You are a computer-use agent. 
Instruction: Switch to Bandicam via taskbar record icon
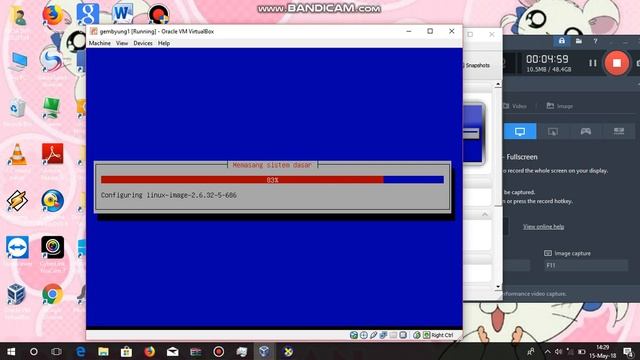(218, 351)
